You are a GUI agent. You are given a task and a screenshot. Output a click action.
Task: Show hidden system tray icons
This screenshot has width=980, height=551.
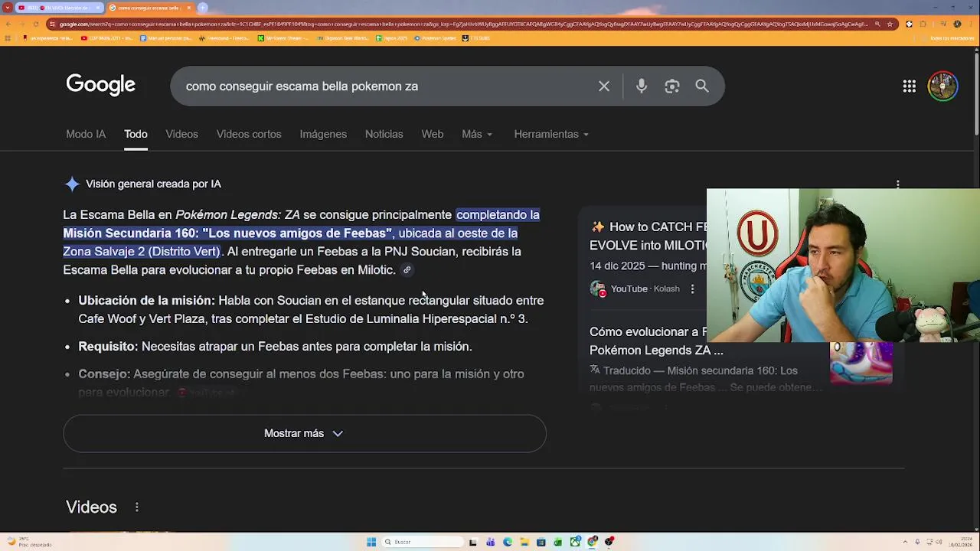pos(905,542)
